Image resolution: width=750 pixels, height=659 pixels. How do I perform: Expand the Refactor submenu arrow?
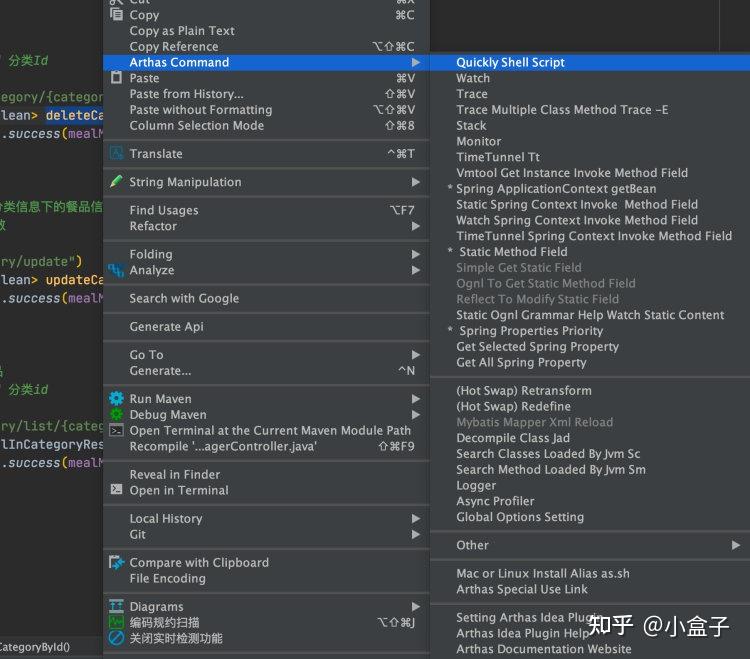(416, 226)
